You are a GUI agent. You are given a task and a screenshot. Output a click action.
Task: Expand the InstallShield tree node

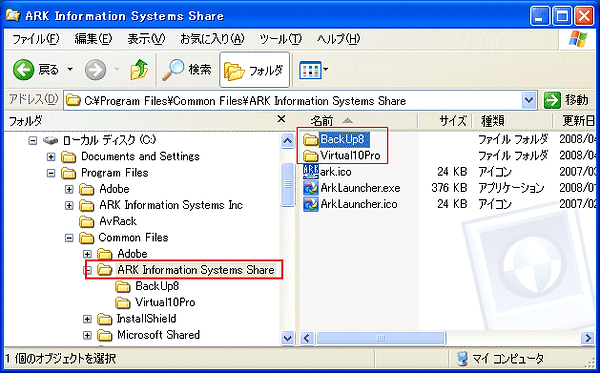(x=88, y=319)
